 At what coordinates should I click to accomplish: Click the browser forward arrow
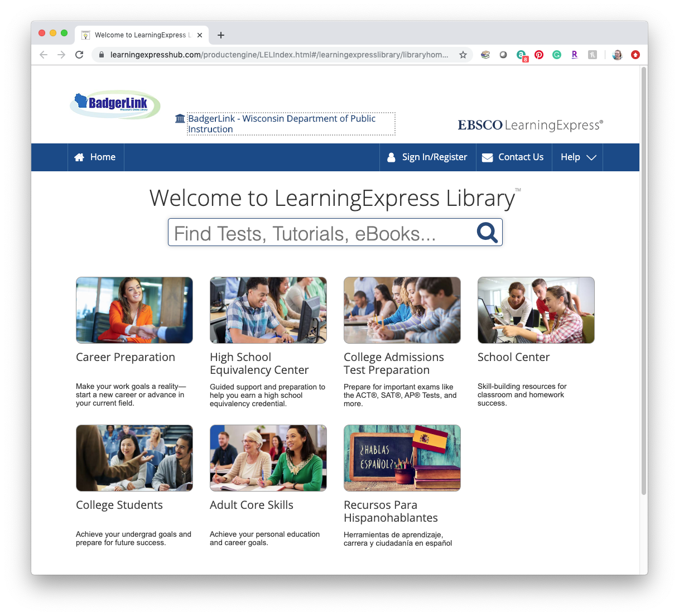[61, 55]
